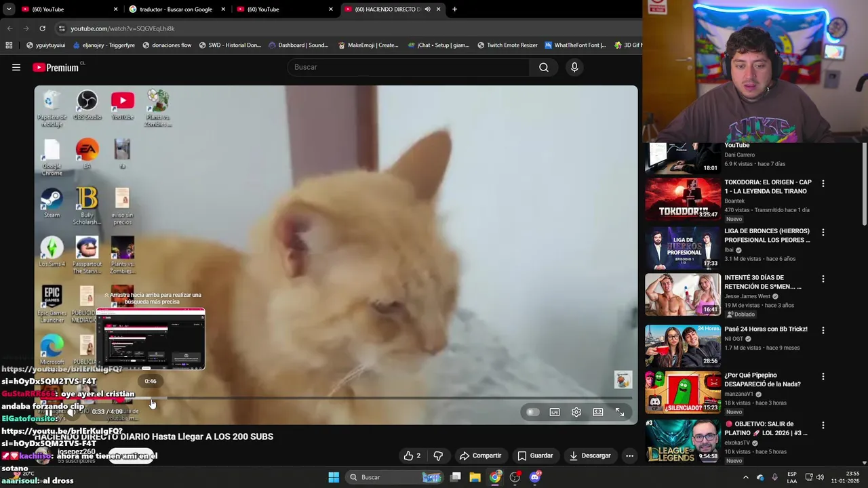Expand the system tray hidden icons chevron

tap(746, 477)
